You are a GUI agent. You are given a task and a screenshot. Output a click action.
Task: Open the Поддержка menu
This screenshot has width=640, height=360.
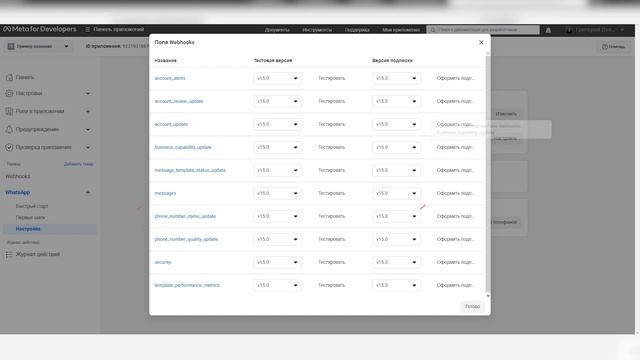click(357, 30)
